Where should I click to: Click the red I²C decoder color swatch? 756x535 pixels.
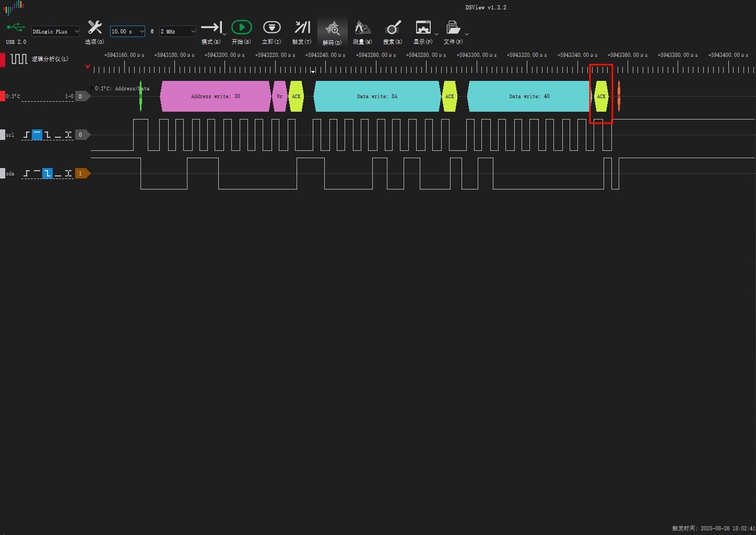pos(3,96)
